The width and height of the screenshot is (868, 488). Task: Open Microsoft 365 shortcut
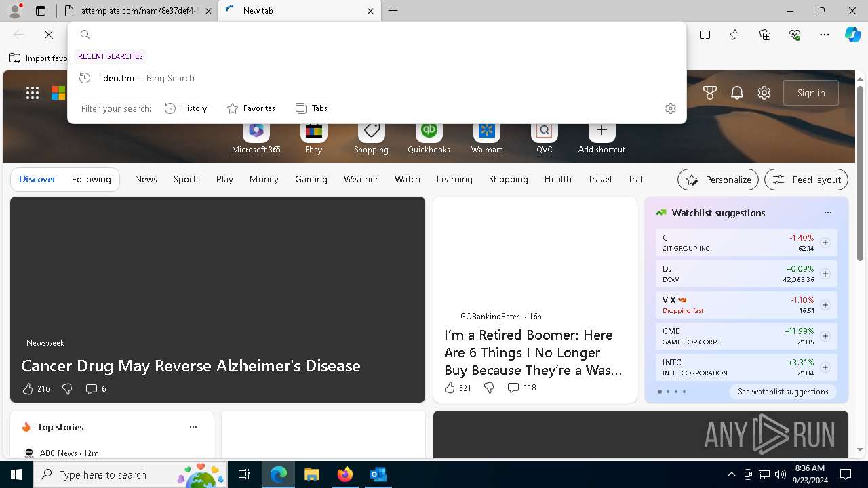tap(256, 138)
